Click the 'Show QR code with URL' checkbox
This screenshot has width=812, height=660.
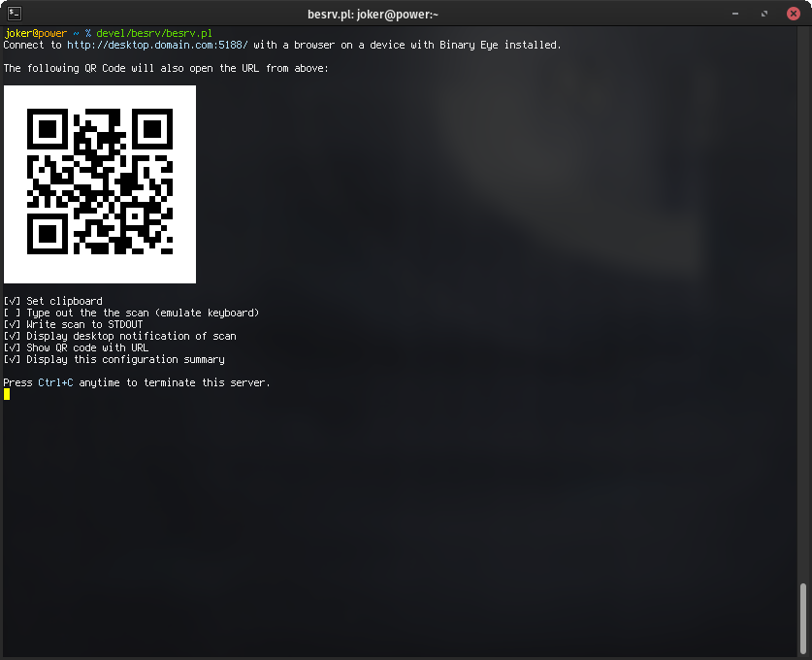[12, 347]
